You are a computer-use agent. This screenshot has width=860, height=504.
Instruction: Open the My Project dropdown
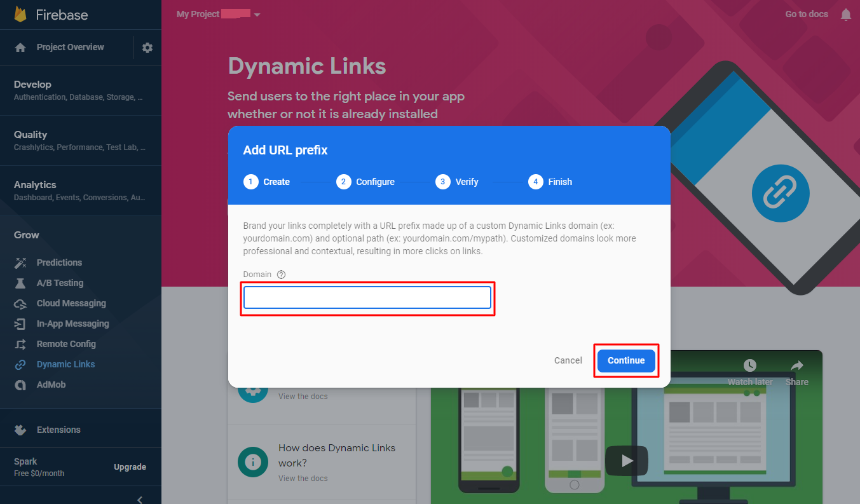pos(219,14)
